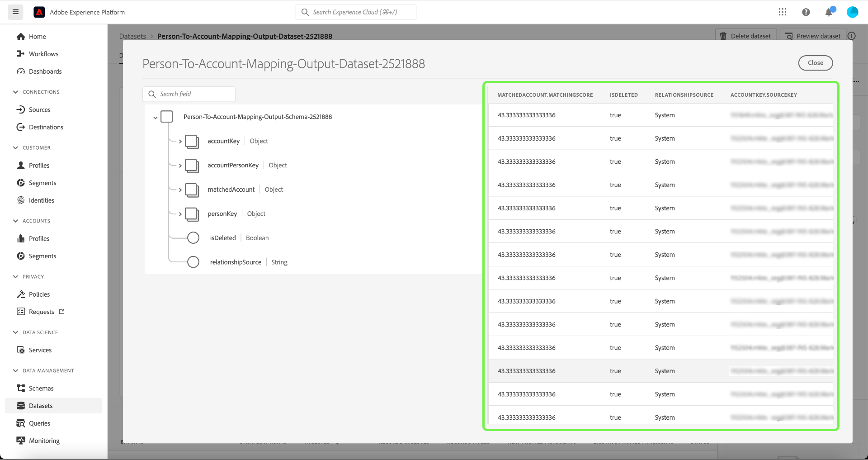Click the Workflows icon
The image size is (868, 460).
coord(21,54)
